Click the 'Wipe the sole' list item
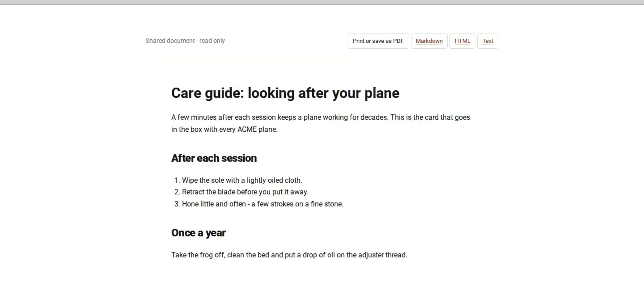The height and width of the screenshot is (286, 644). [242, 181]
